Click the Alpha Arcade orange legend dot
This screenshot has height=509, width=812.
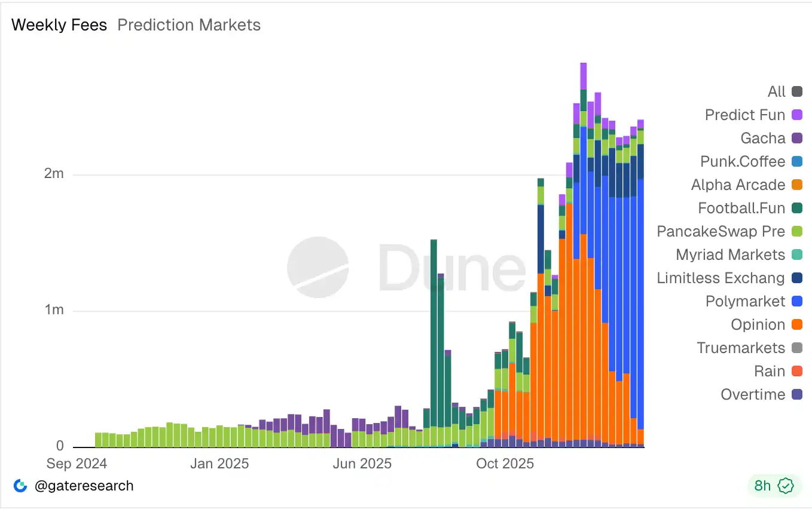tap(796, 185)
